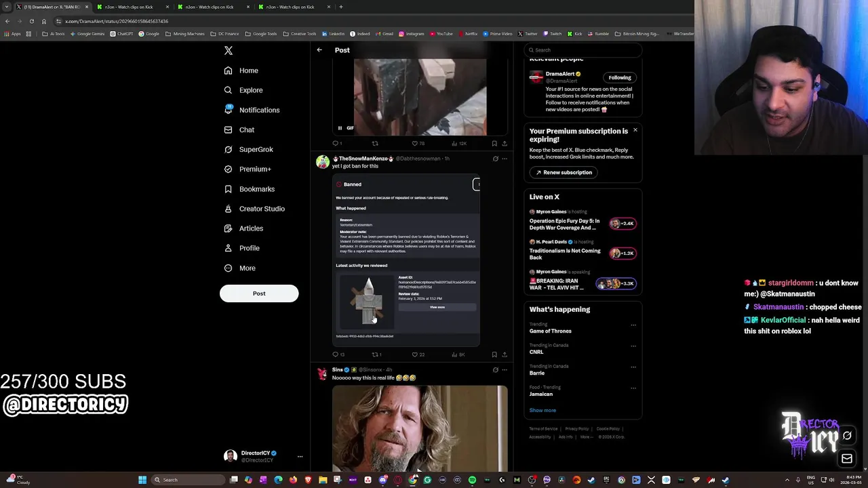Open Spotify from the taskbar
The width and height of the screenshot is (868, 488).
(472, 480)
